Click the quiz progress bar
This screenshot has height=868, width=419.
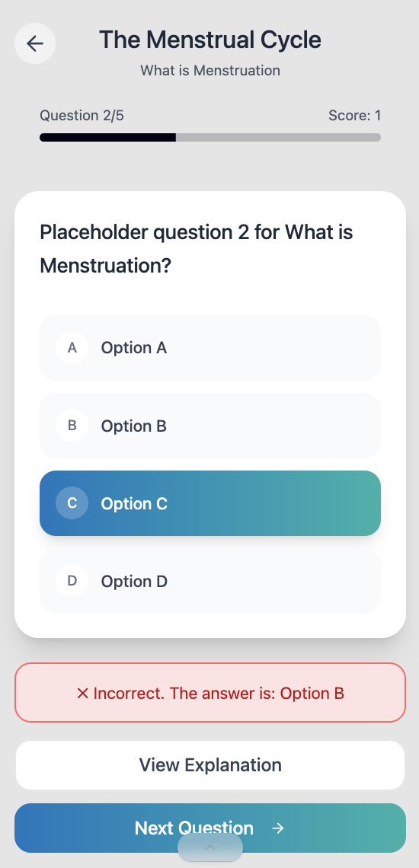[210, 137]
